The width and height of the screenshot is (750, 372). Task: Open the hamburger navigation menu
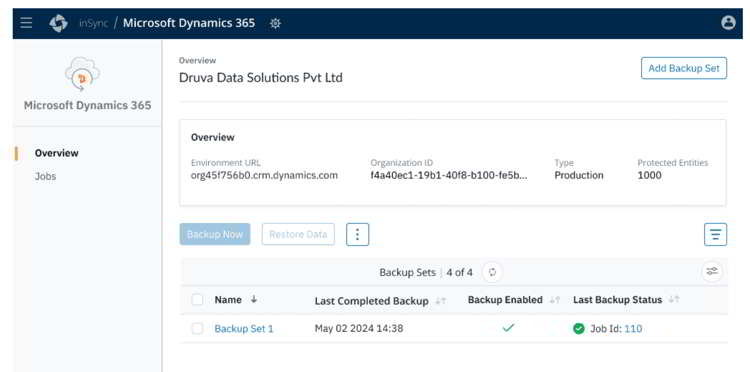pyautogui.click(x=26, y=23)
